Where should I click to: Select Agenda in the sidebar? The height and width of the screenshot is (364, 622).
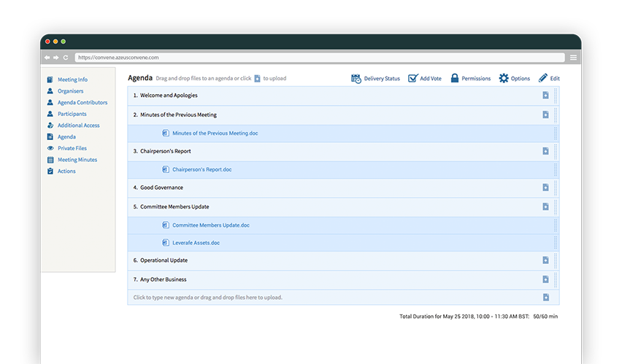click(66, 137)
